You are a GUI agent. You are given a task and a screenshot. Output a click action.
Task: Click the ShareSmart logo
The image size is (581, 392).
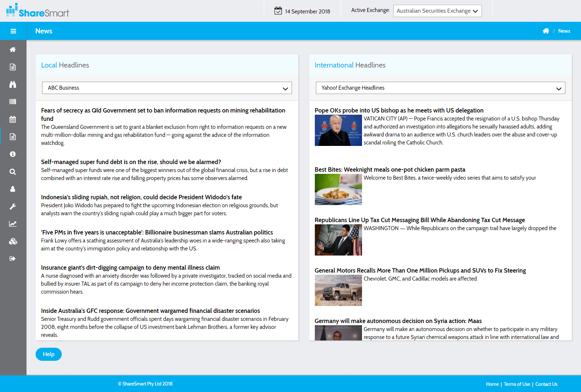(37, 10)
